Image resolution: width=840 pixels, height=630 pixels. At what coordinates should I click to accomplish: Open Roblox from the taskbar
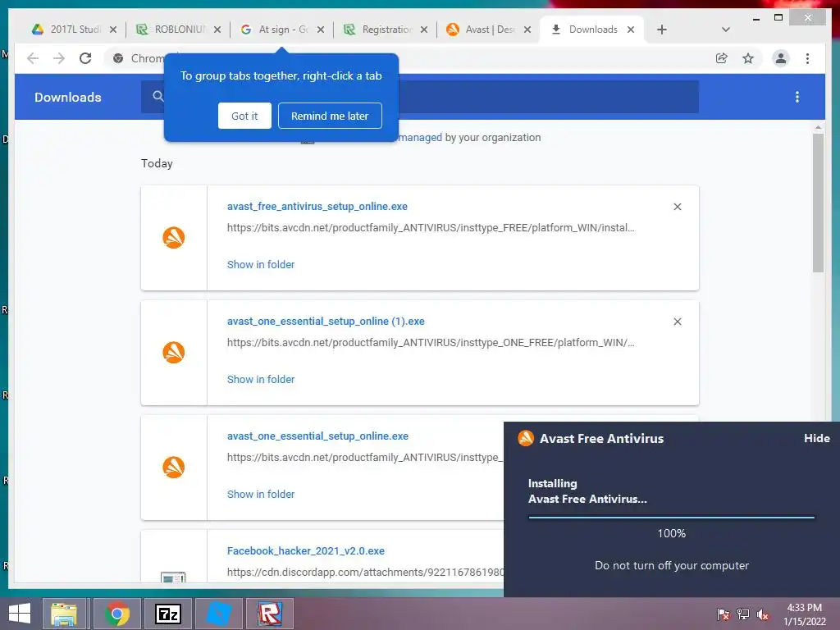tap(269, 614)
